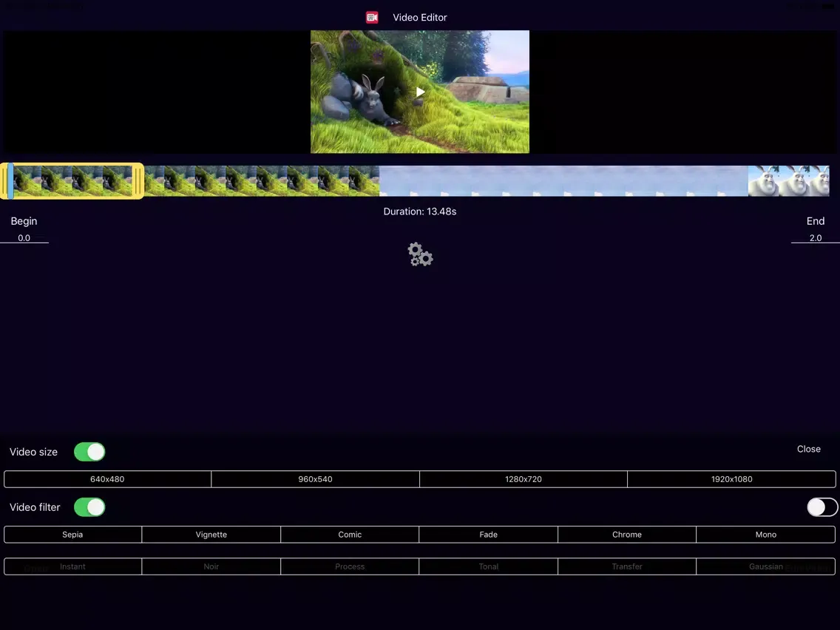Select the Fade filter
Image resolution: width=840 pixels, height=630 pixels.
489,534
